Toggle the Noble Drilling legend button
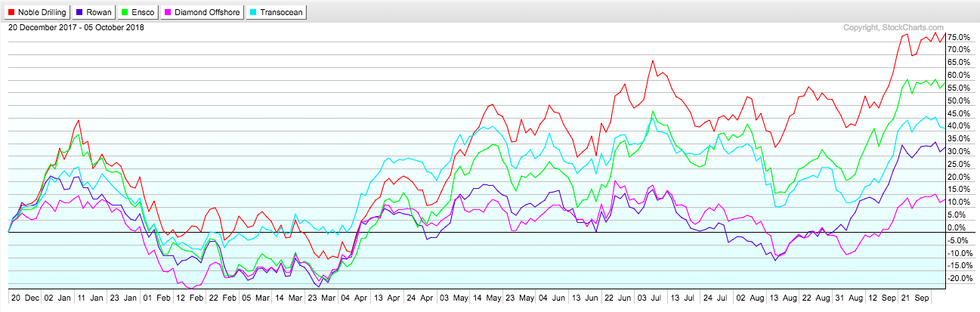This screenshot has width=980, height=312. click(38, 12)
